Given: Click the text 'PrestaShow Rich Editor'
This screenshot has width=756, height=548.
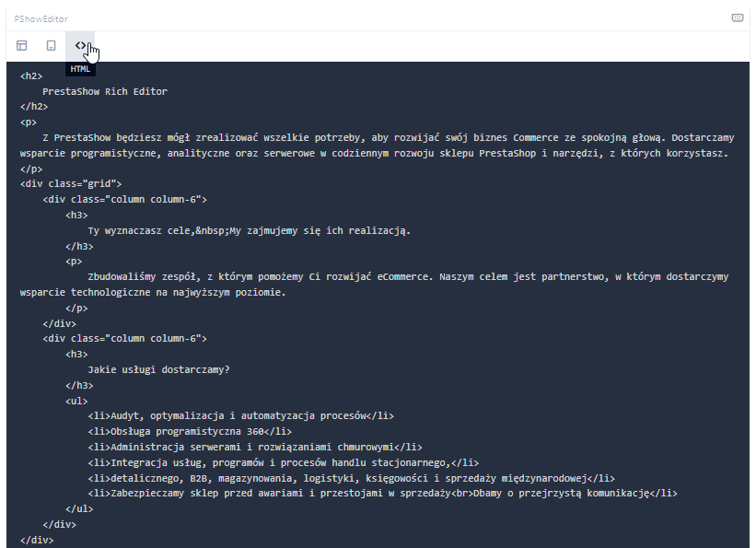Looking at the screenshot, I should tap(105, 92).
